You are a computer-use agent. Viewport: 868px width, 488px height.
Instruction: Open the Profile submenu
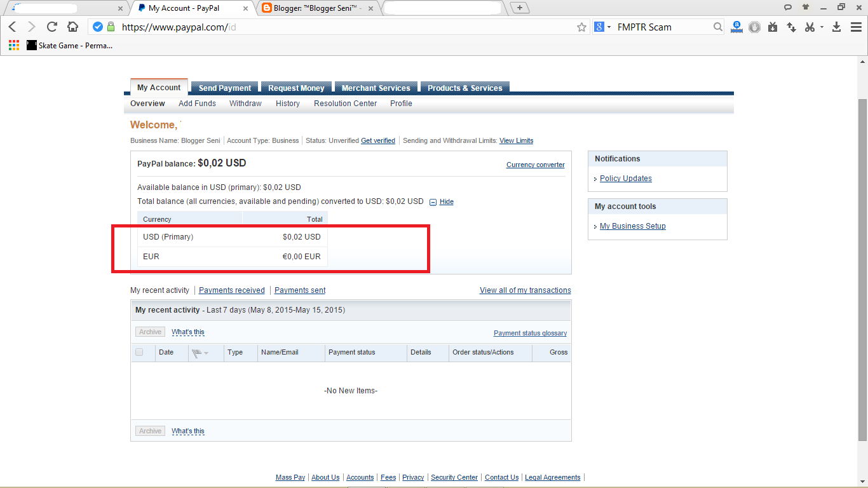pos(401,104)
